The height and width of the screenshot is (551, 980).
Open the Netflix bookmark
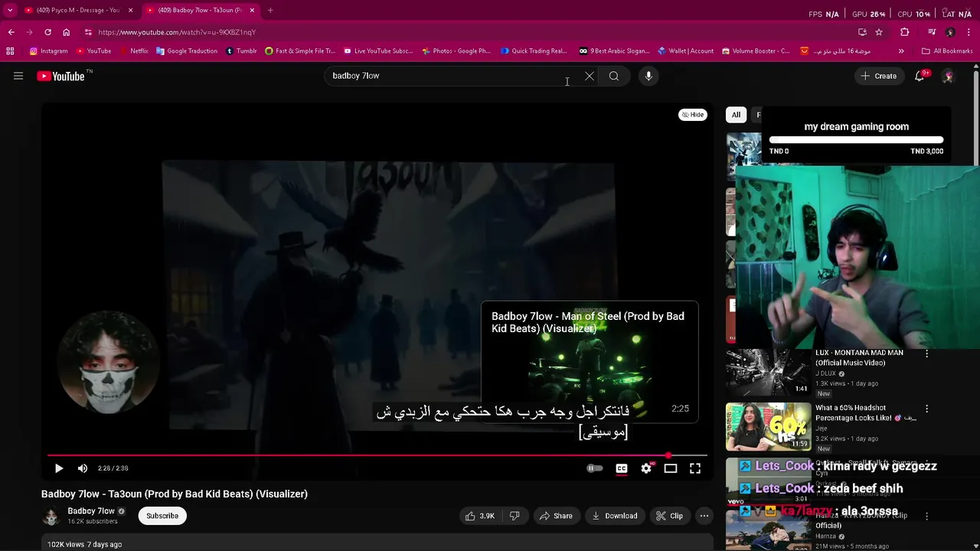133,51
